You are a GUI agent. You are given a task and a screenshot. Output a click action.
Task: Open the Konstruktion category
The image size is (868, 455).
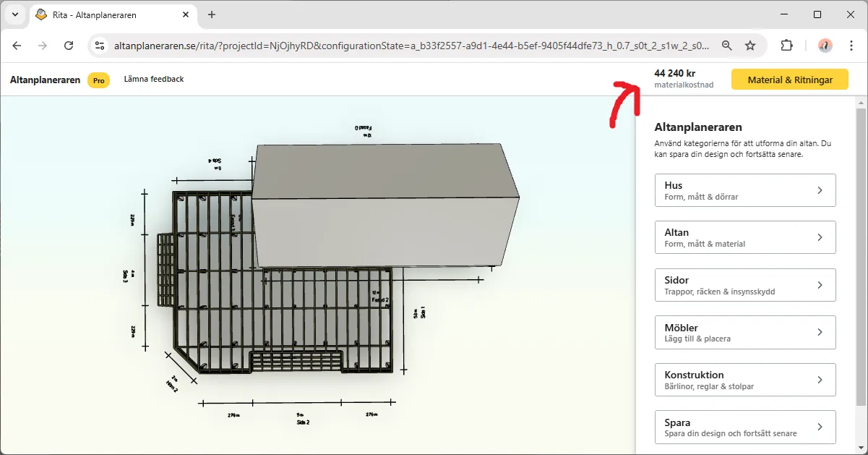pos(744,380)
